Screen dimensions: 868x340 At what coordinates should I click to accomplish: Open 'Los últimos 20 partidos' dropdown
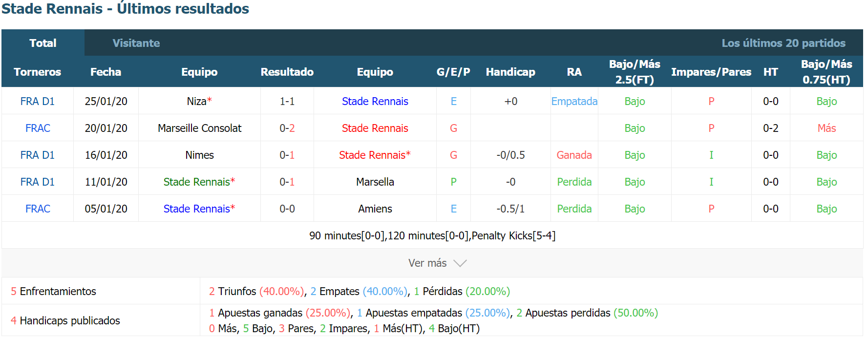pyautogui.click(x=783, y=43)
